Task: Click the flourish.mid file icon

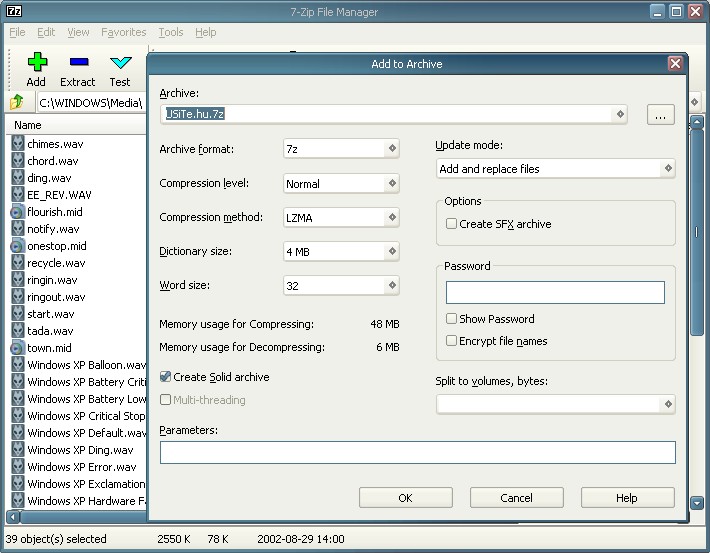Action: point(18,211)
